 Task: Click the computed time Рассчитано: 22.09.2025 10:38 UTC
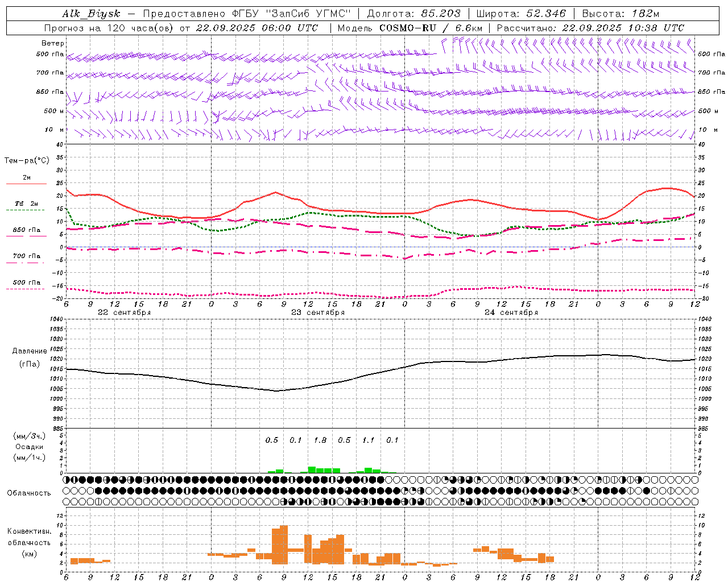(x=590, y=28)
